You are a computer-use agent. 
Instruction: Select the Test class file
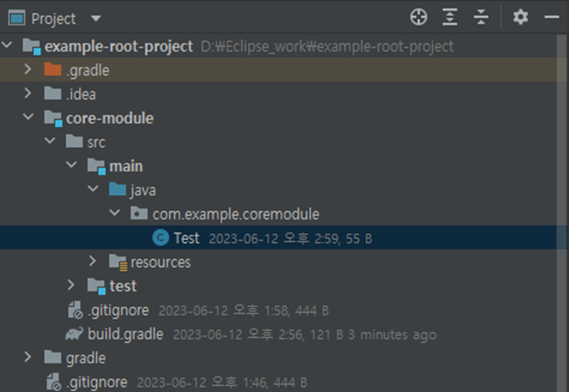pyautogui.click(x=187, y=238)
